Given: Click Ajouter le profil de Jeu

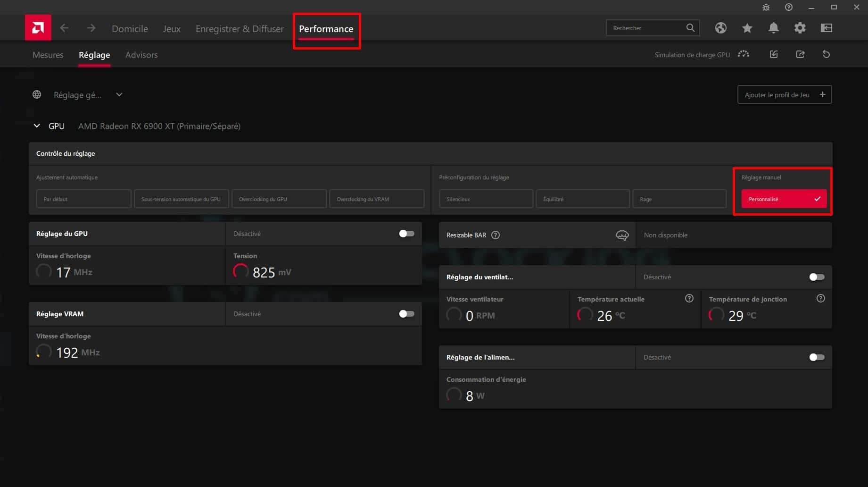Looking at the screenshot, I should 784,94.
